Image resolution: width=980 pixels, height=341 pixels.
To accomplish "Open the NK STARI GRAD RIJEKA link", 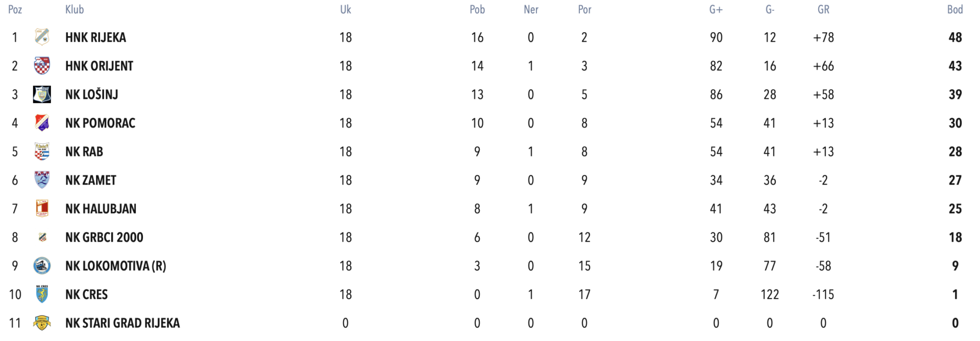I will click(x=122, y=323).
